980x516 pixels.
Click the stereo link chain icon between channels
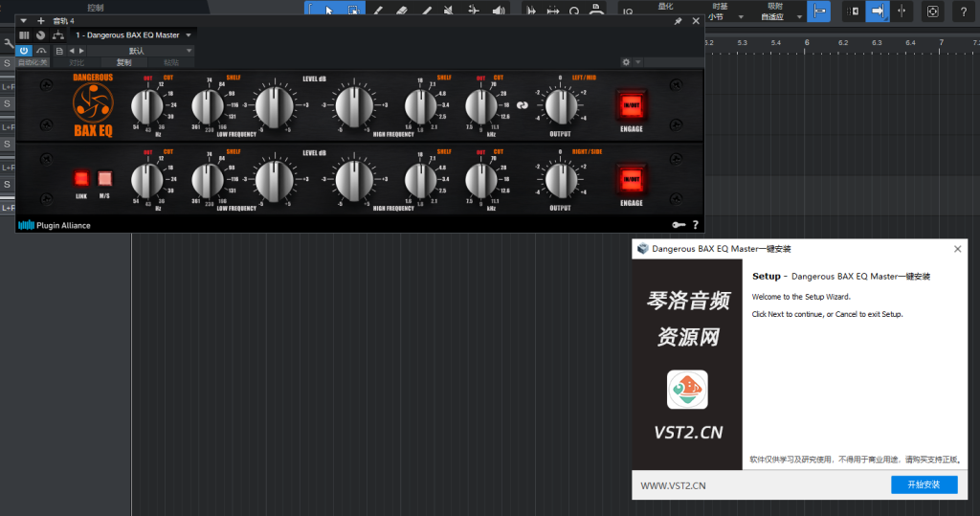[x=523, y=105]
